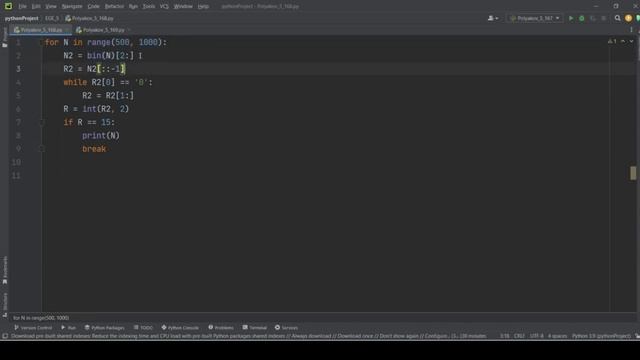
Task: Click the Polyakov file breadcrumb in navigation bar
Action: (x=89, y=18)
